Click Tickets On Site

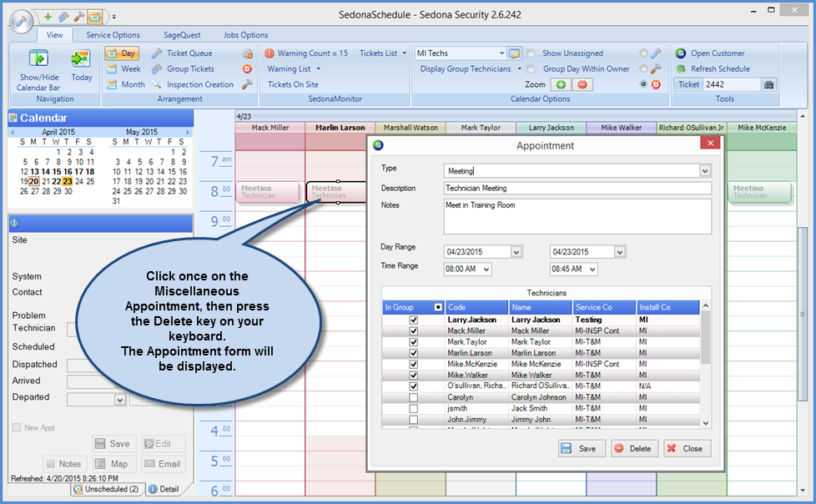(x=293, y=84)
